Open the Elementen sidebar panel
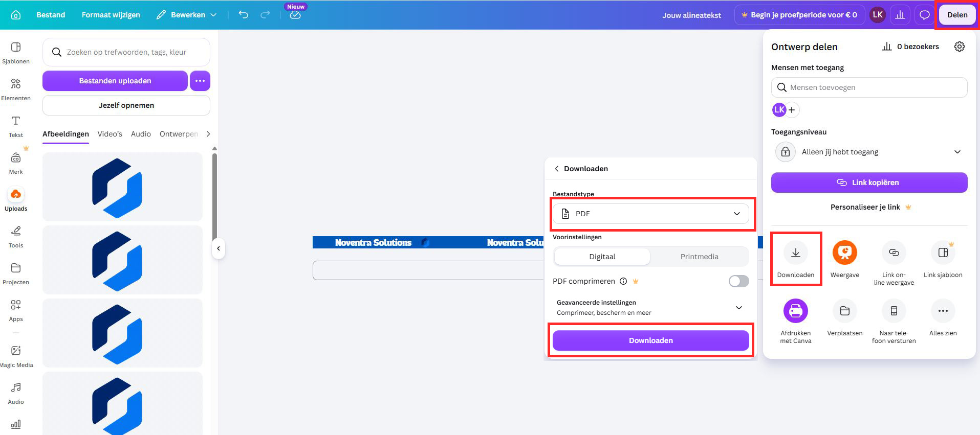Viewport: 980px width, 435px height. click(x=16, y=90)
